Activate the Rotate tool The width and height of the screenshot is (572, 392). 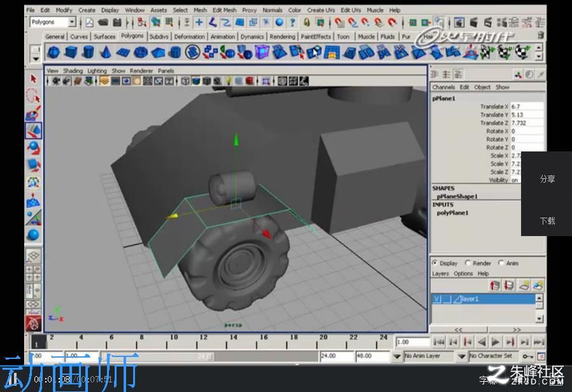coord(34,148)
